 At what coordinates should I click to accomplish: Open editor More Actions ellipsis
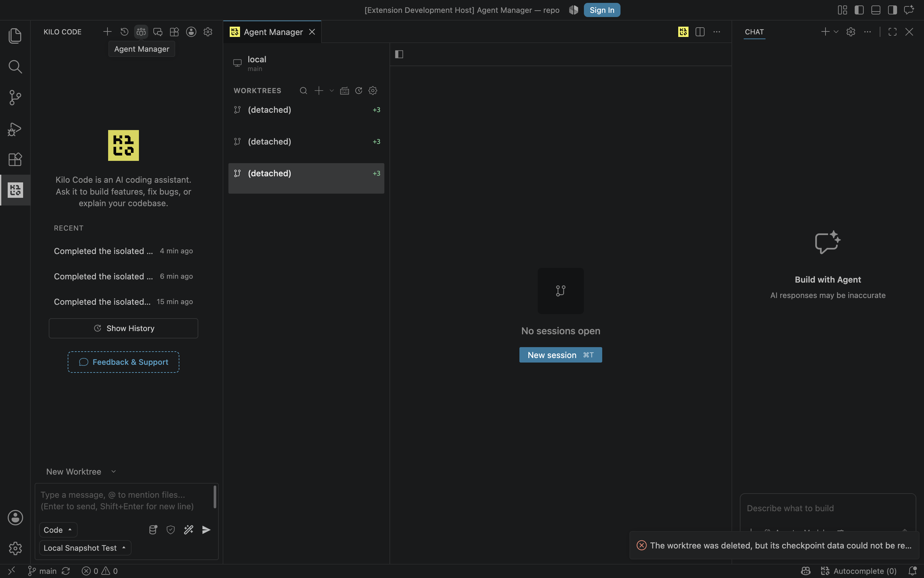(x=717, y=32)
